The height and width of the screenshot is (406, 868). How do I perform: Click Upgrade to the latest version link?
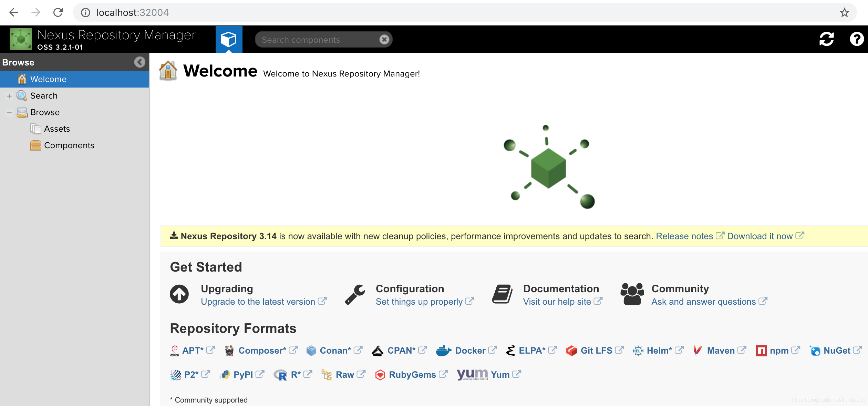pos(258,302)
